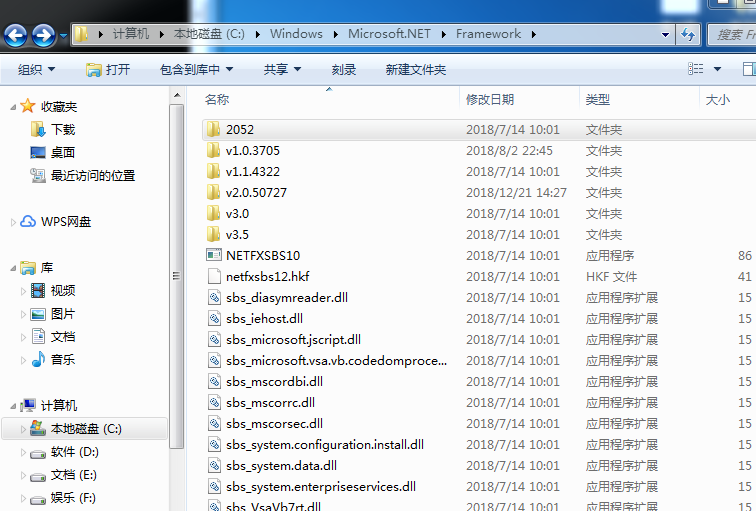Select 文档 (E:) drive in tree
The image size is (756, 511).
click(74, 475)
